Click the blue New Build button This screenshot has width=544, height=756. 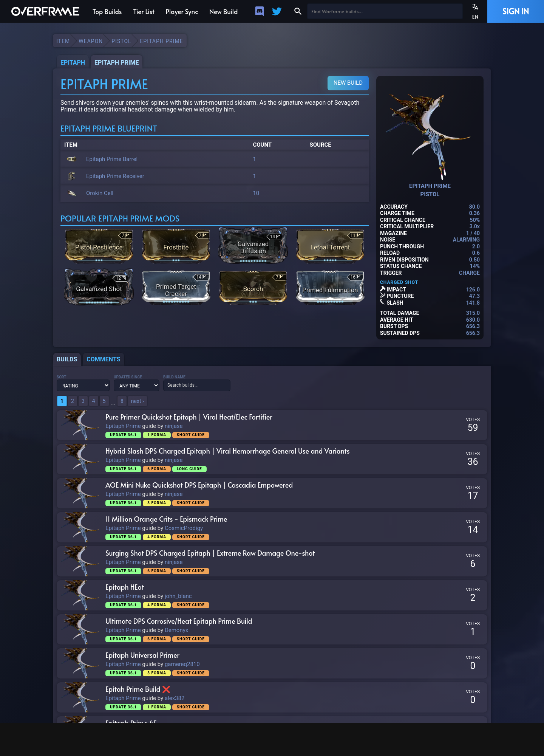click(x=348, y=83)
